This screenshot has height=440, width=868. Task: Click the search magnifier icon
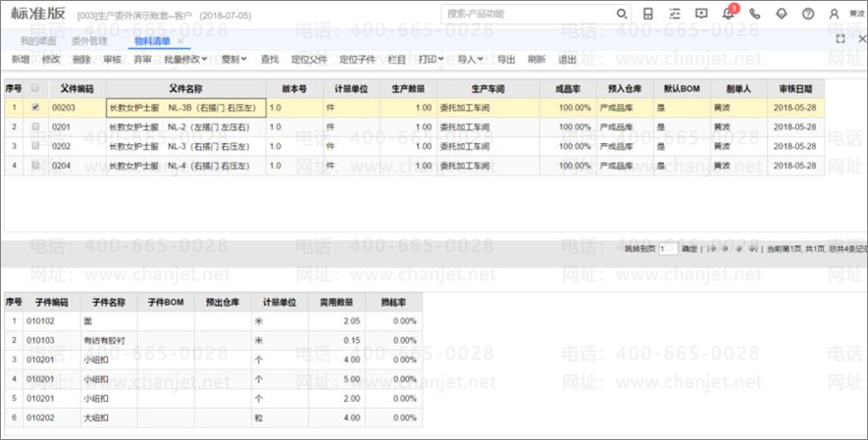point(622,14)
